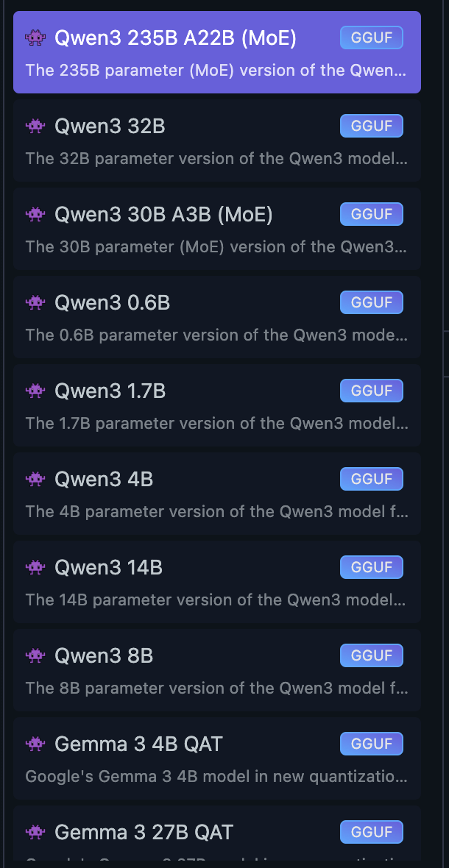The image size is (449, 868).
Task: Click the alien icon beside Qwen3 14B
Action: click(35, 567)
